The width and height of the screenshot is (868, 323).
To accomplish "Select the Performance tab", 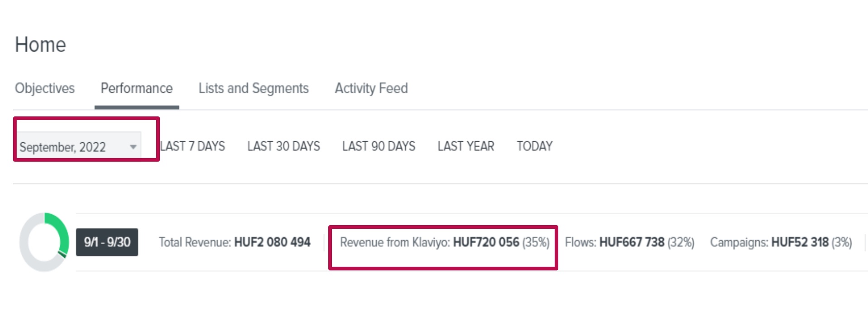I will click(x=136, y=88).
